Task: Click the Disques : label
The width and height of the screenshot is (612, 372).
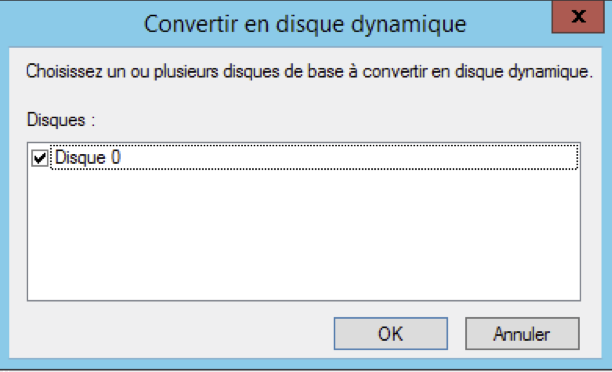Action: [60, 120]
